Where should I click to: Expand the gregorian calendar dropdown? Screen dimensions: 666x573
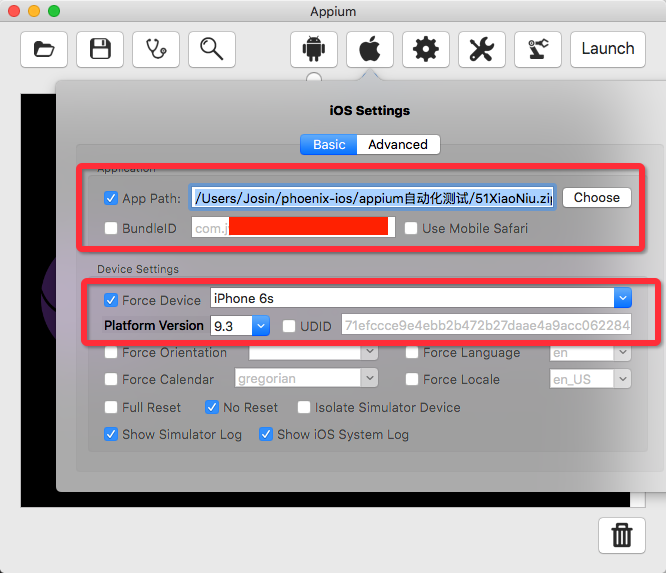[x=370, y=378]
